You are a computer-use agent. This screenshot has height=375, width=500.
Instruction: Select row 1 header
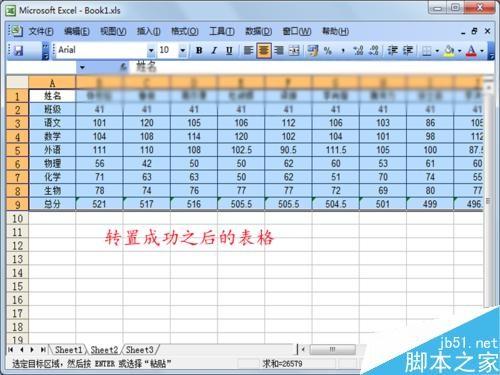17,96
